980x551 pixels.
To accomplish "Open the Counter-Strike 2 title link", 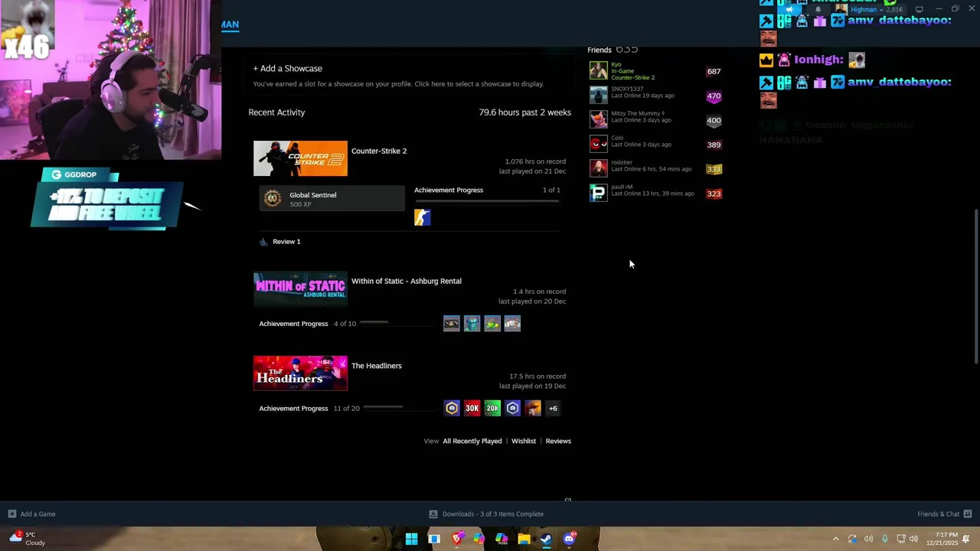I will 379,151.
